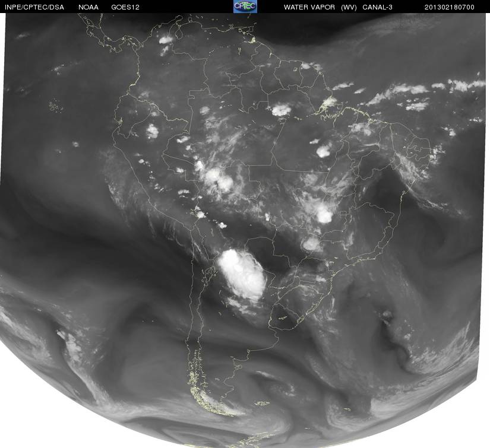Click the INPE/CPTEC/DSA header text
Viewport: 490px width, 448px height.
34,7
